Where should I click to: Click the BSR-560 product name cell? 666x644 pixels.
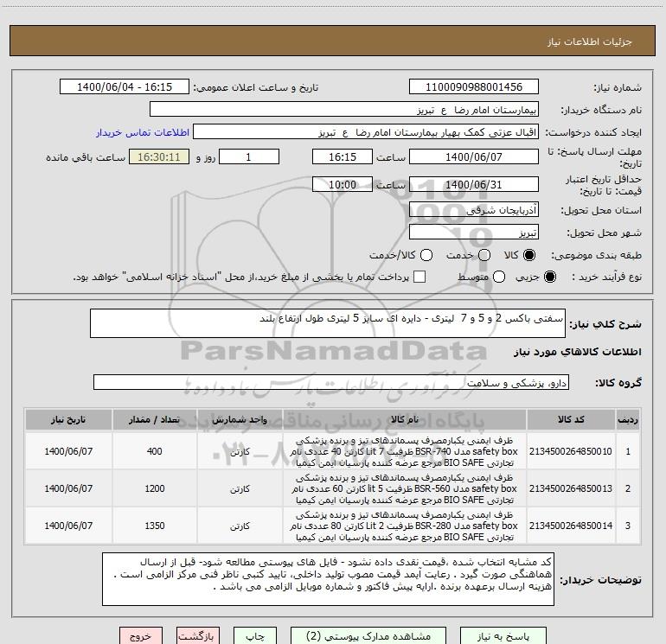coord(405,488)
